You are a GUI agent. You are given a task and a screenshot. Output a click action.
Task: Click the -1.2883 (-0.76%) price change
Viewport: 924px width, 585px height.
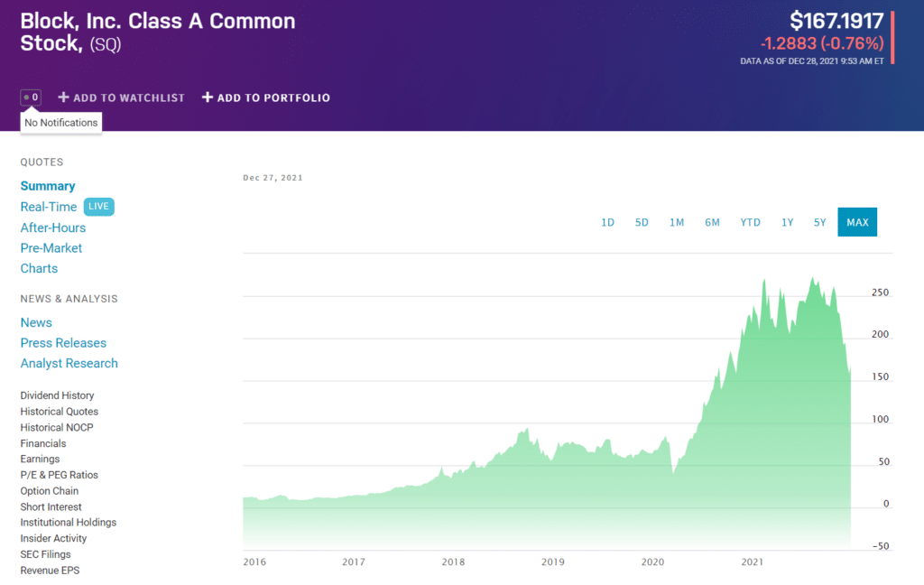(822, 43)
